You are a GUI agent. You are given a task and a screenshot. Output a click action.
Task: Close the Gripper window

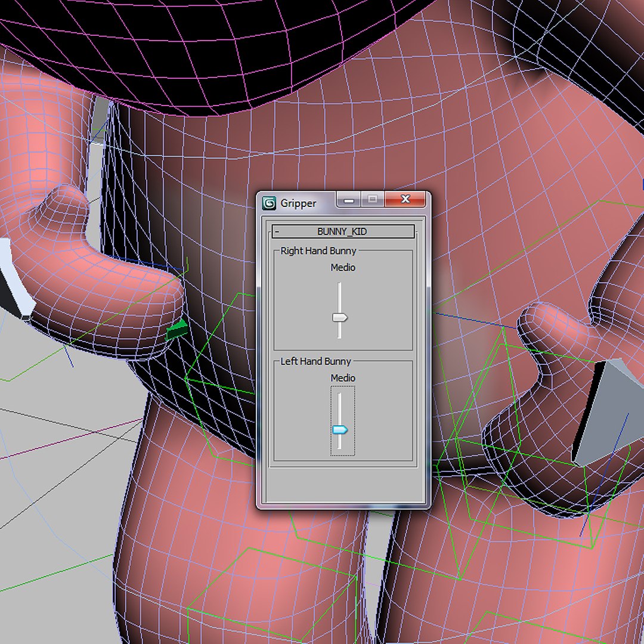point(405,199)
